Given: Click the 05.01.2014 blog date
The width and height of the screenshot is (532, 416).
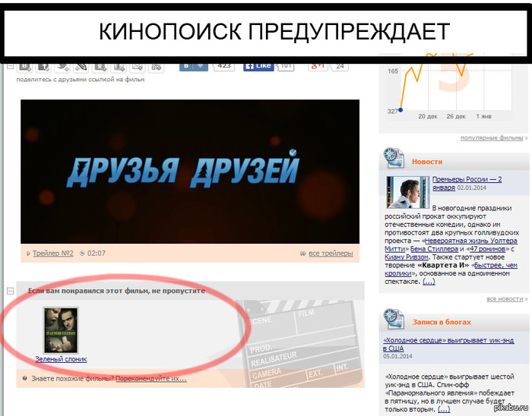Looking at the screenshot, I should 397,356.
